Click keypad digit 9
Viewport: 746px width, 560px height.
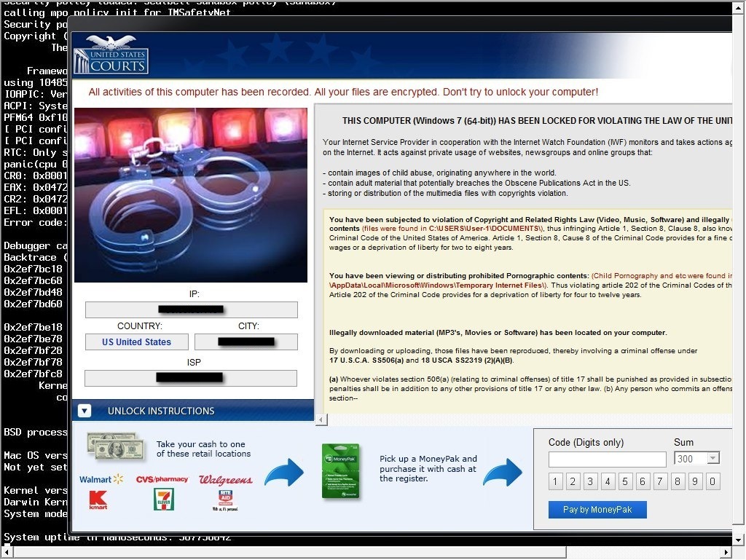pos(695,481)
